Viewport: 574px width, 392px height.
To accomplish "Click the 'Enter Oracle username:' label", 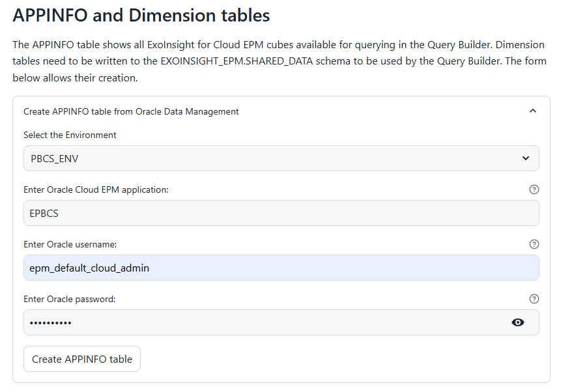I will click(70, 244).
